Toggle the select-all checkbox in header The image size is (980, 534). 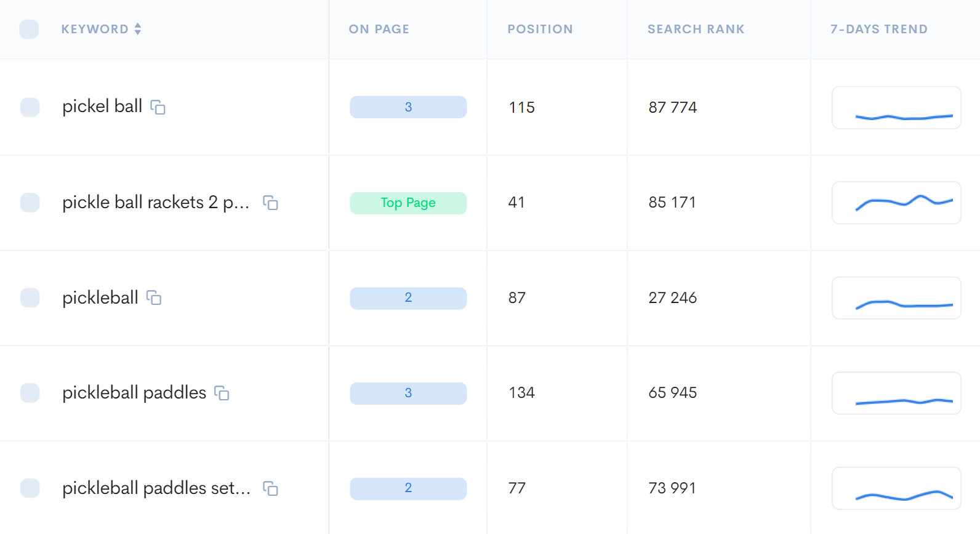pos(29,29)
